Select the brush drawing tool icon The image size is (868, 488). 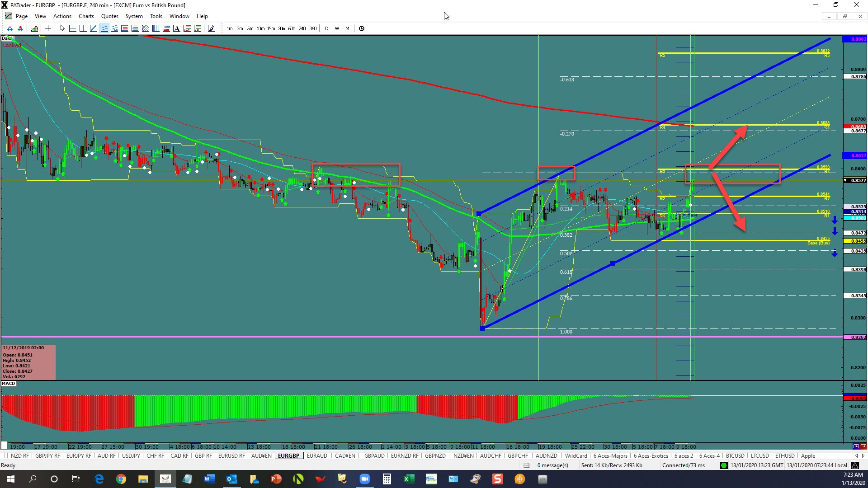pos(211,28)
